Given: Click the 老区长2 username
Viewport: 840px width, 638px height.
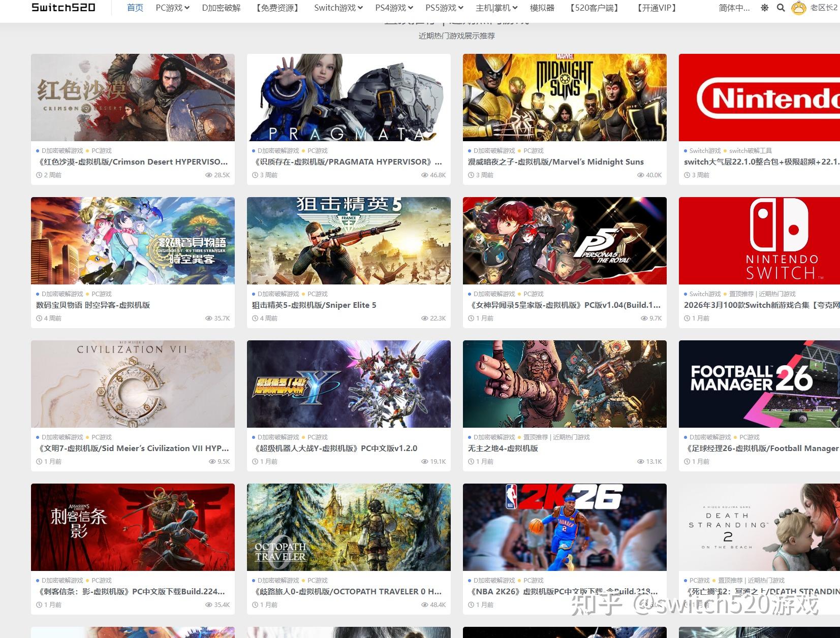Looking at the screenshot, I should 824,8.
